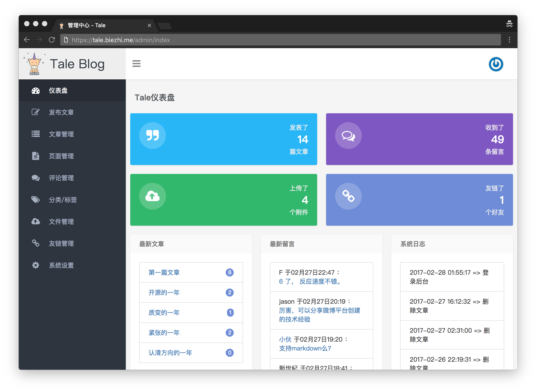Click the browser URL address bar

tap(280, 40)
